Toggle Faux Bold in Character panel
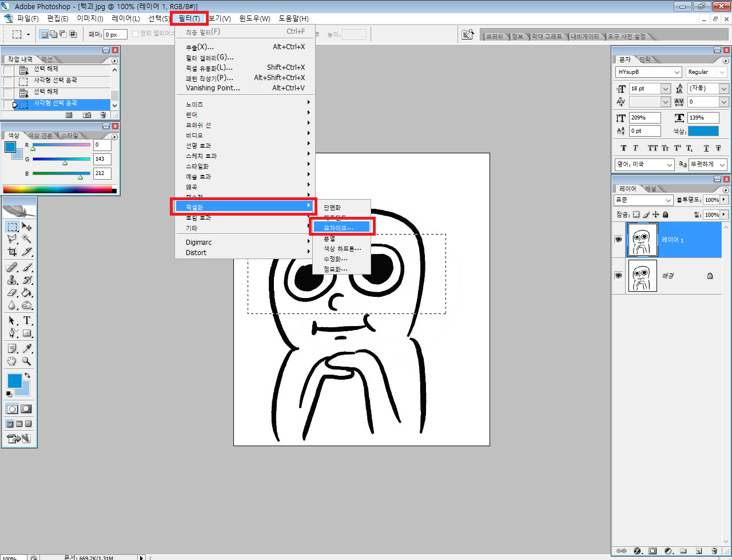The image size is (732, 560). click(624, 148)
